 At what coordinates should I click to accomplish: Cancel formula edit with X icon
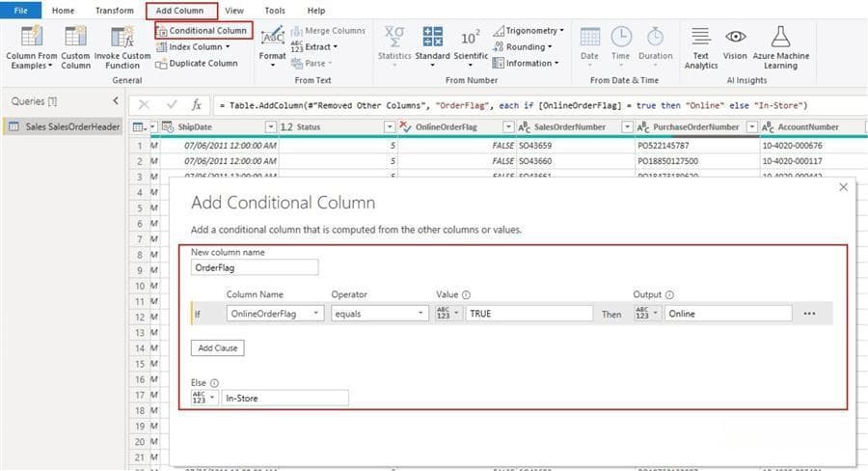point(144,105)
